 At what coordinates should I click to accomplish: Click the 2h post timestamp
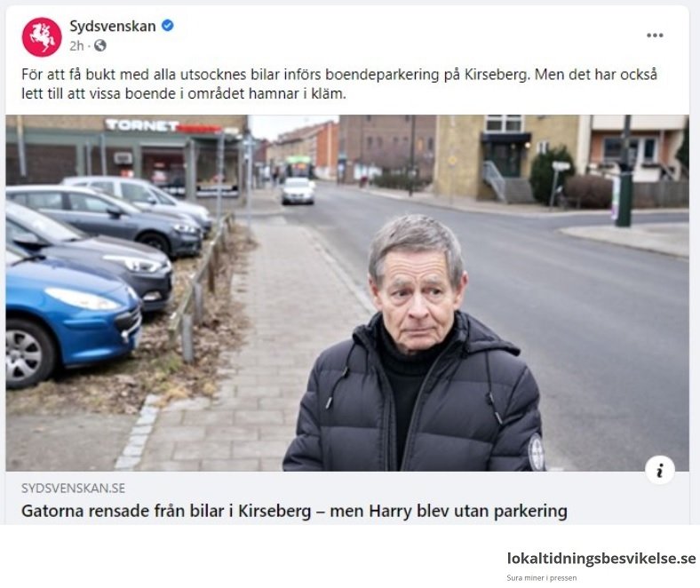tap(76, 45)
